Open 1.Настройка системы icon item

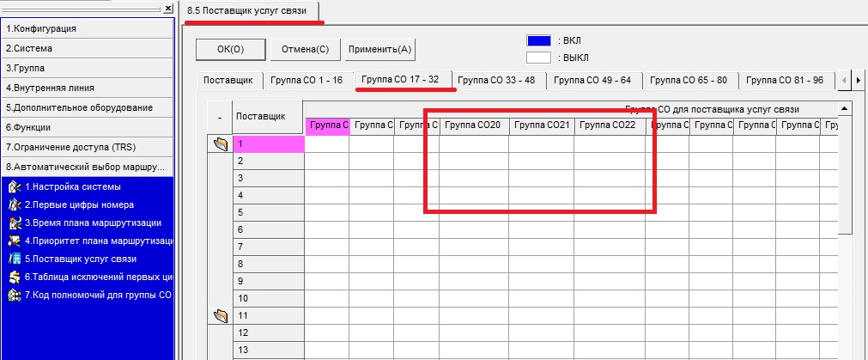click(x=15, y=187)
